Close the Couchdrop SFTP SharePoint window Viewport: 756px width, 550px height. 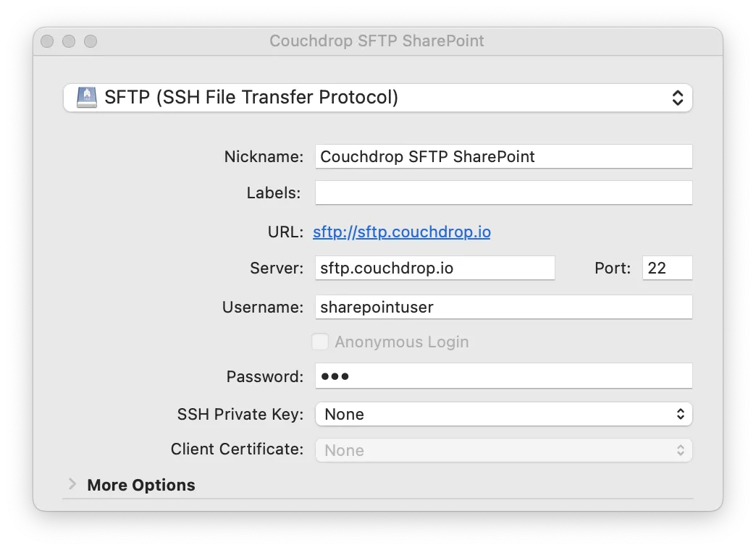point(46,41)
